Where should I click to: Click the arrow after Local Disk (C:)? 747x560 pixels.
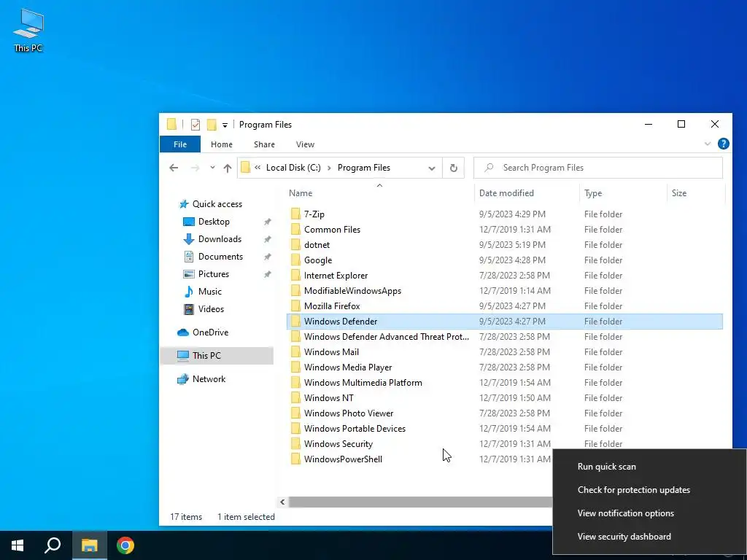point(329,168)
